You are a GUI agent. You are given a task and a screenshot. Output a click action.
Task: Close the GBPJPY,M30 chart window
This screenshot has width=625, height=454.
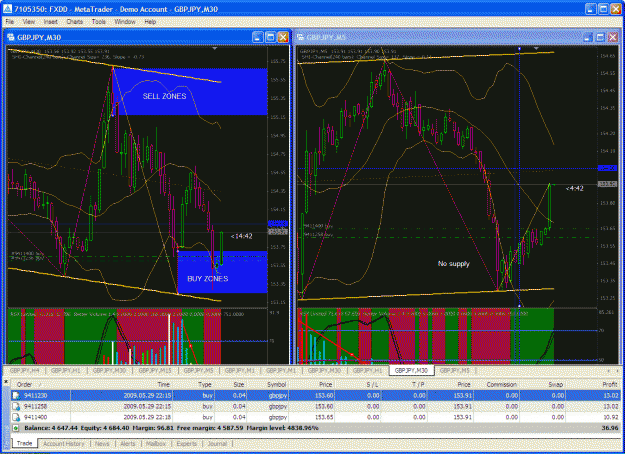point(283,37)
